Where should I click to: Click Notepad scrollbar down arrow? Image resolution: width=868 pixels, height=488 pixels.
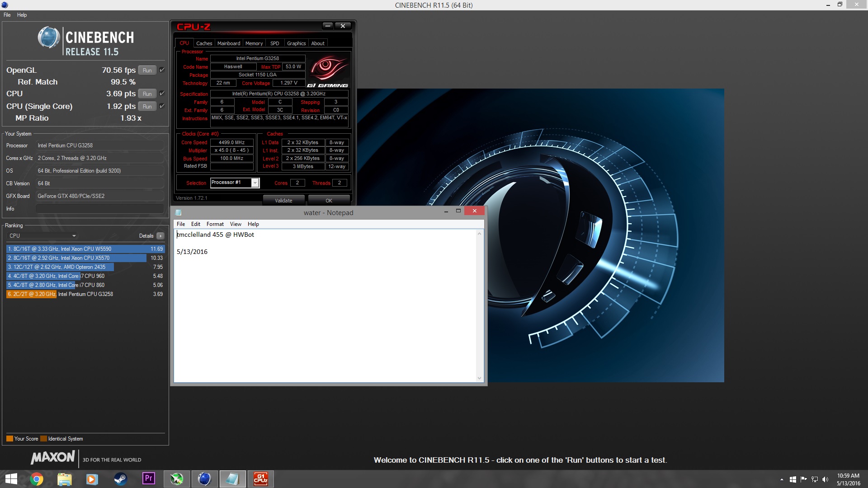(x=480, y=378)
